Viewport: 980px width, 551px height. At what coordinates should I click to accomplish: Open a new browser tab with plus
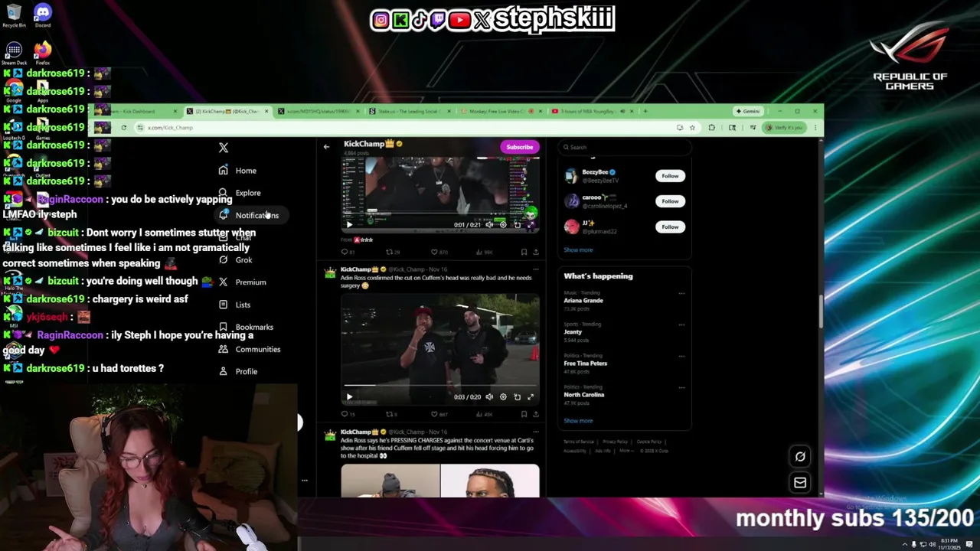[x=645, y=112]
